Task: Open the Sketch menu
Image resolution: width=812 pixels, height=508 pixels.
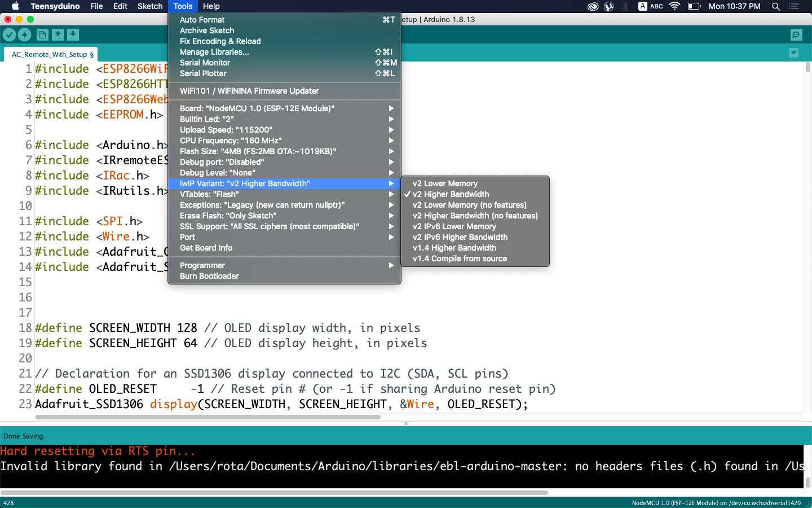Action: [150, 6]
